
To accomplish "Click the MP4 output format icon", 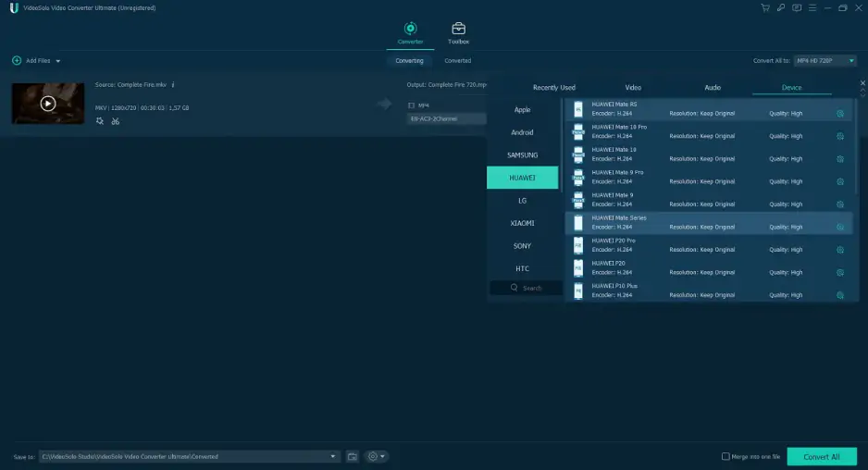I will [x=411, y=105].
